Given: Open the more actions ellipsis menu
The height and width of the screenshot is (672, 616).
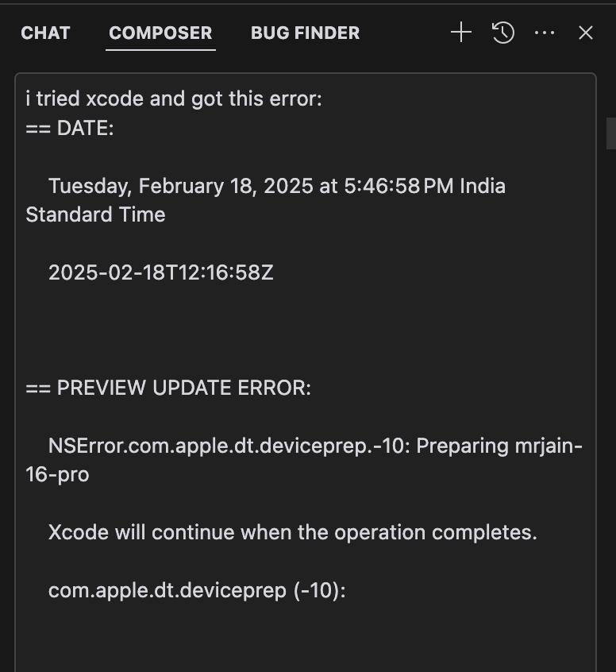Looking at the screenshot, I should [x=545, y=33].
